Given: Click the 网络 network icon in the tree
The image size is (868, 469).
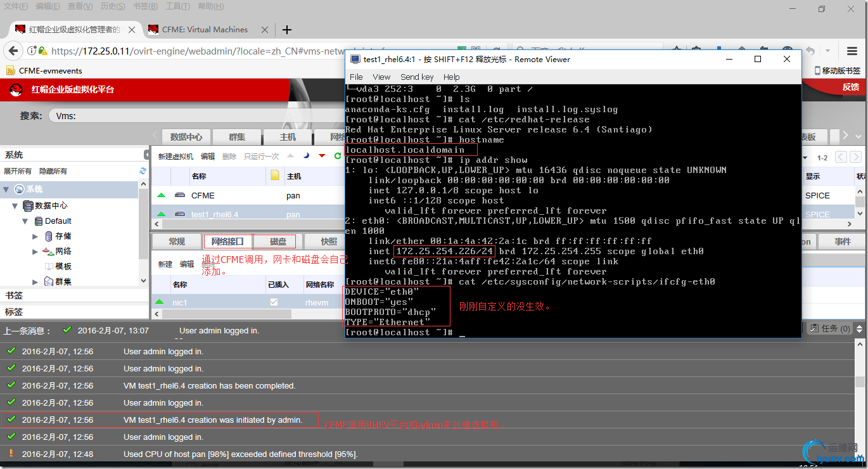Looking at the screenshot, I should point(48,252).
